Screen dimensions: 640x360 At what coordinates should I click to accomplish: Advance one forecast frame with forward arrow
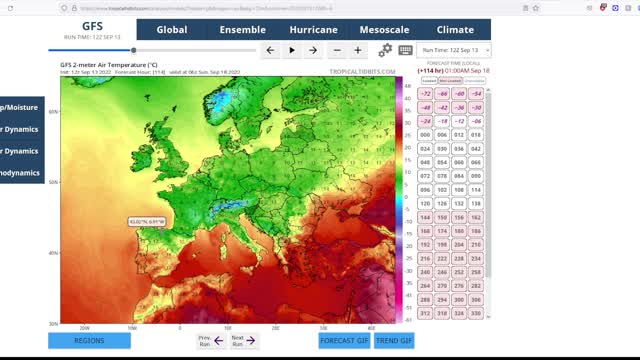click(x=313, y=51)
